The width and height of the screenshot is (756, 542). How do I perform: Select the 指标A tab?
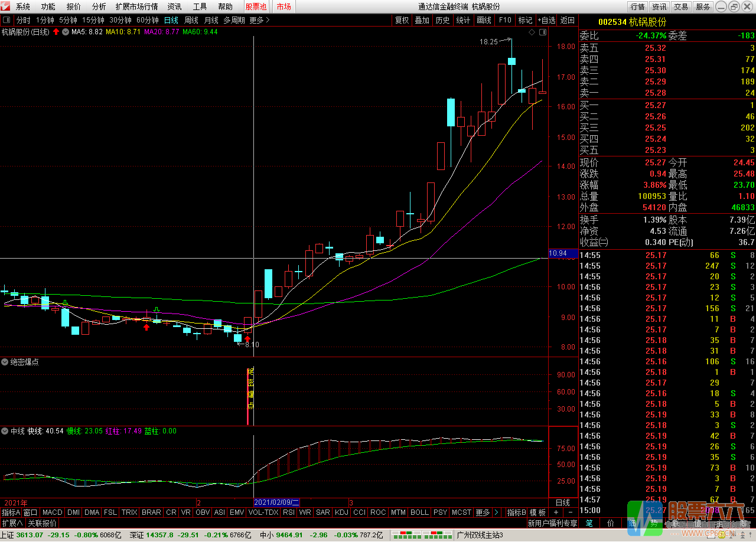coord(11,512)
